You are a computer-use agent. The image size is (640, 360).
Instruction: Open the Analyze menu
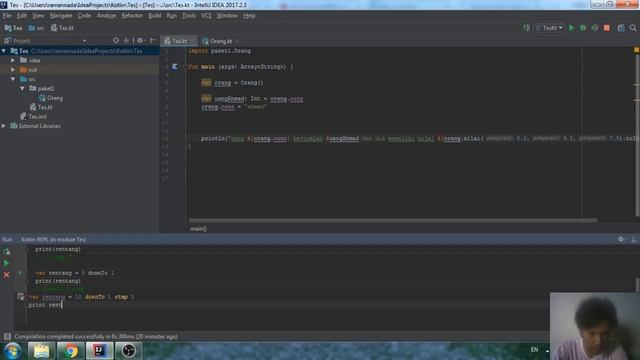[107, 16]
